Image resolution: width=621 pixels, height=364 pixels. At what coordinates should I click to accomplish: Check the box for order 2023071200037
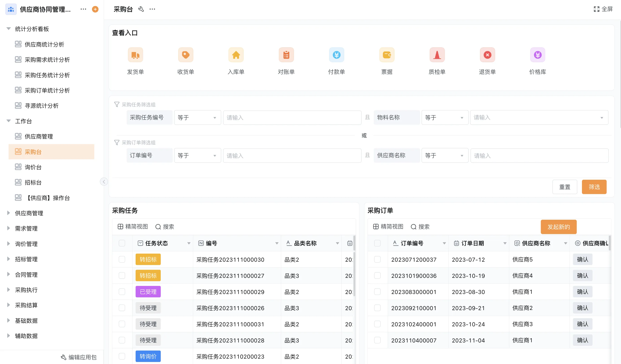tap(377, 259)
